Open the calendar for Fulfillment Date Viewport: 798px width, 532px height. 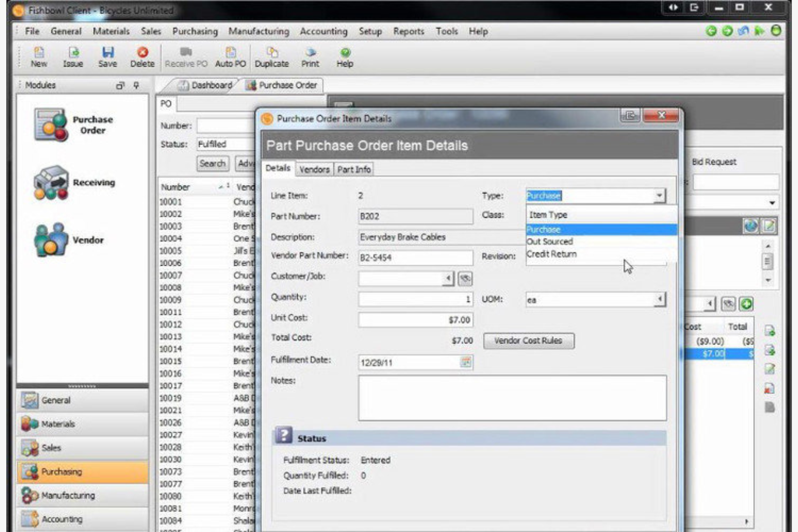pyautogui.click(x=465, y=362)
